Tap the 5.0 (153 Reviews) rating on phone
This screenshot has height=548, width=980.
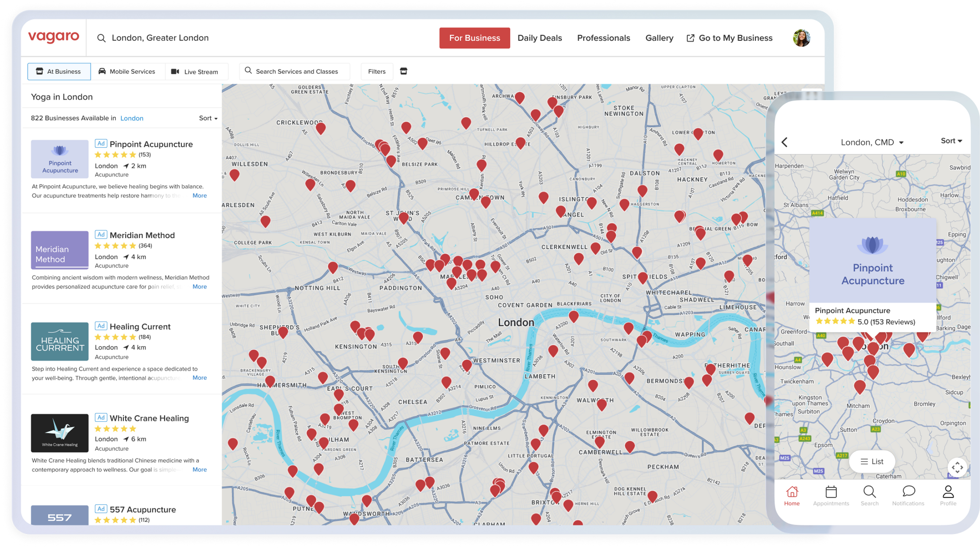[x=865, y=322]
